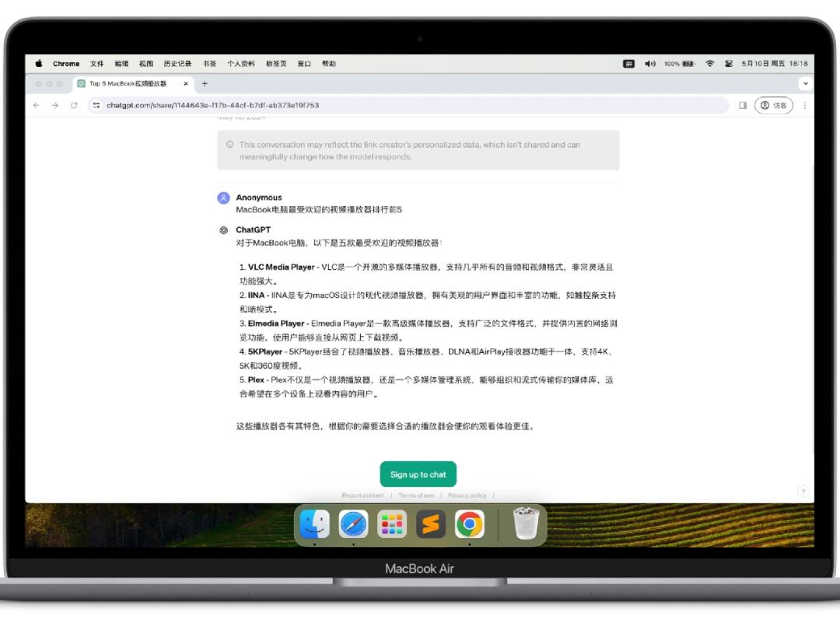Click the help question mark button
This screenshot has width=840, height=630.
803,492
